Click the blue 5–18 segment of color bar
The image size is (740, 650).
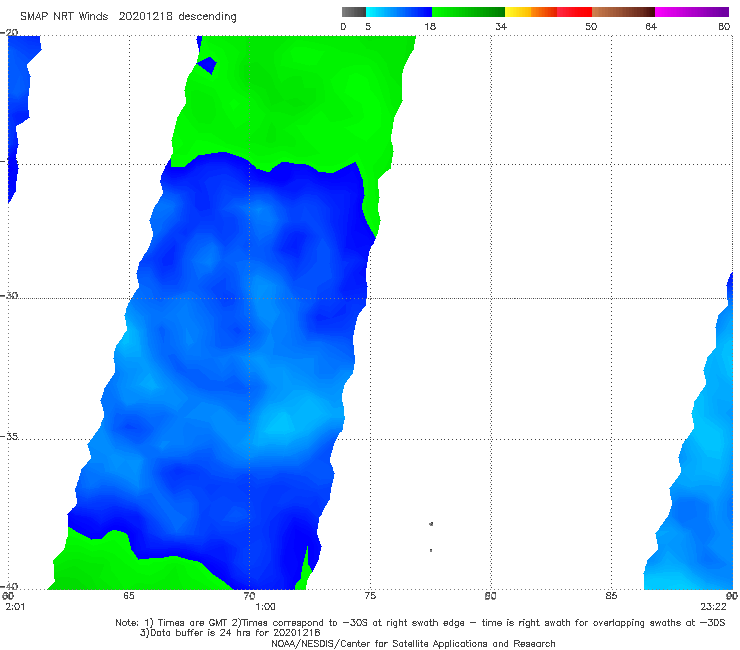(399, 12)
